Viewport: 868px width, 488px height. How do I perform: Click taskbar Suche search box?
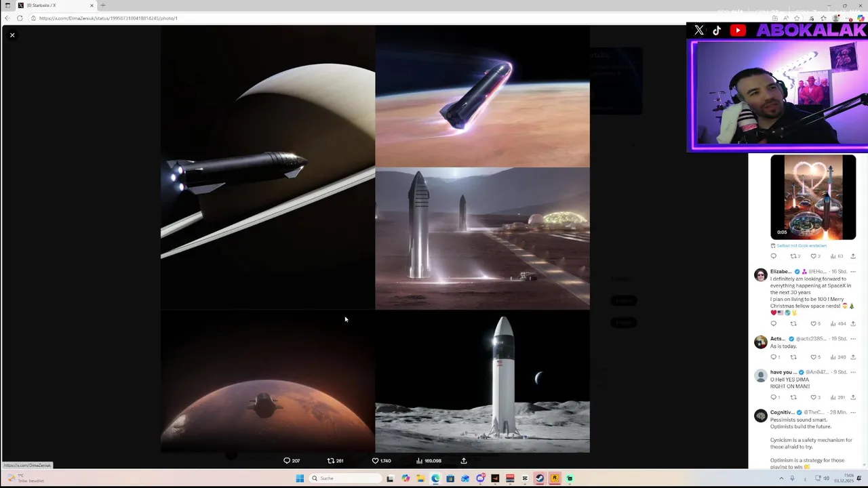tap(345, 479)
